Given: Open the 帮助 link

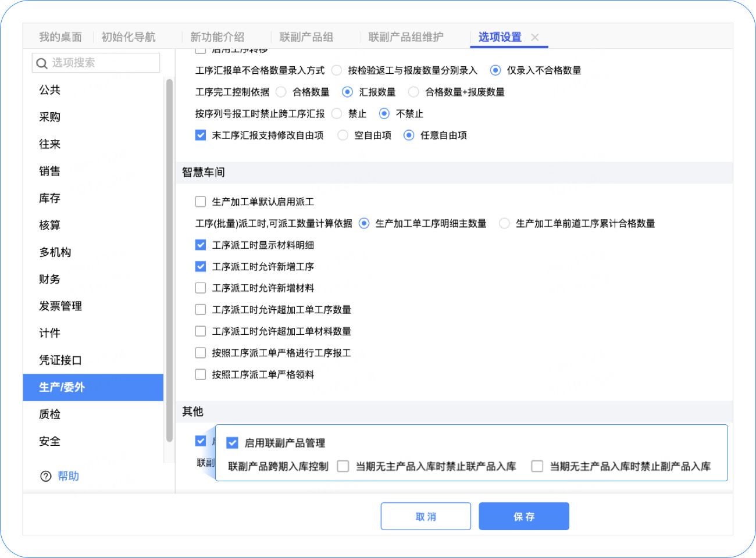Looking at the screenshot, I should [69, 476].
